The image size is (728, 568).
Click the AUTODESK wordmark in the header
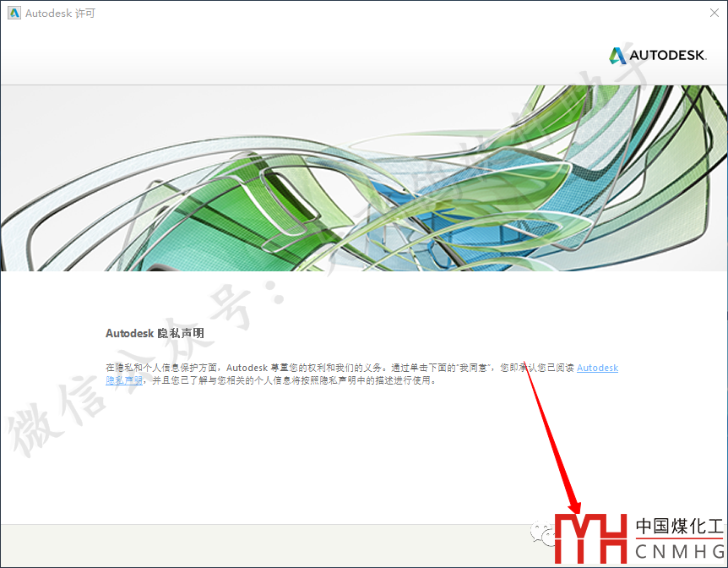pyautogui.click(x=667, y=57)
